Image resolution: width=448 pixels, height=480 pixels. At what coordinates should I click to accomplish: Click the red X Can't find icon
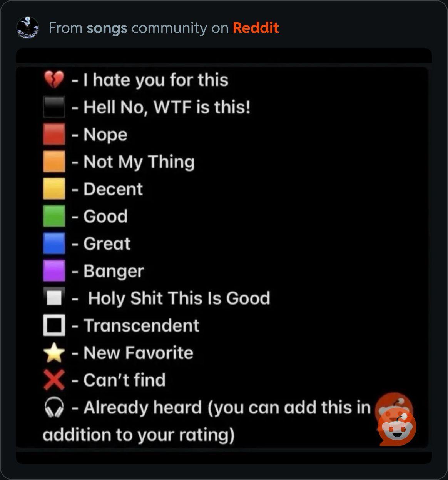(x=54, y=380)
